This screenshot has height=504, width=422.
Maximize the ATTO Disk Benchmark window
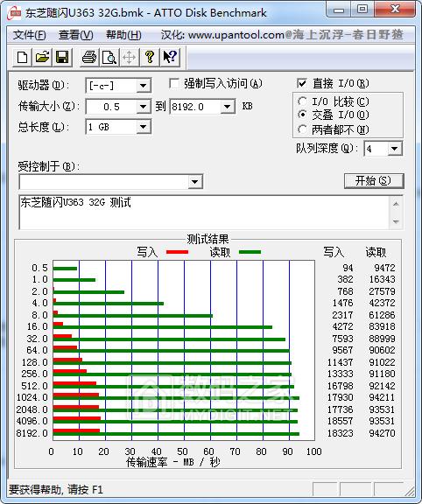[362, 10]
